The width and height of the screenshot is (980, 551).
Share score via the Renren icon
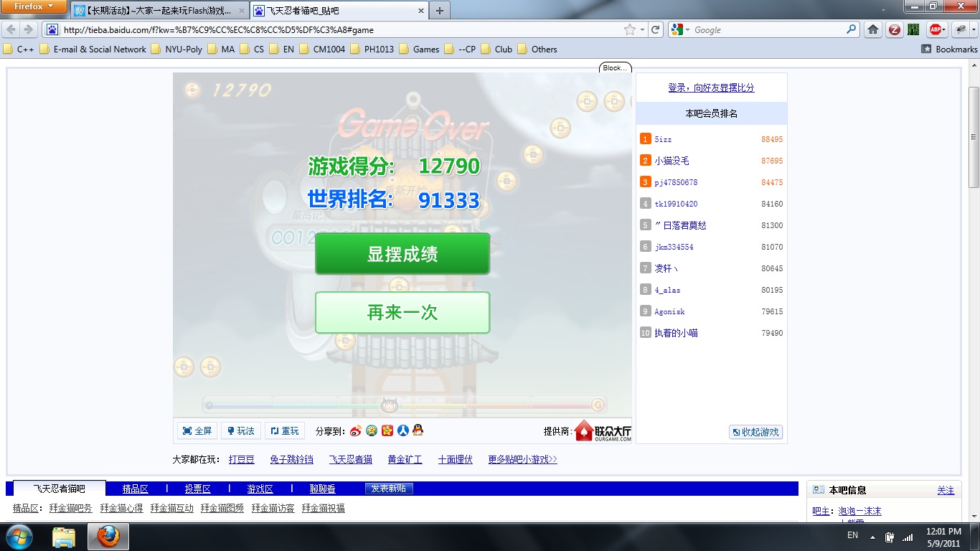[403, 430]
